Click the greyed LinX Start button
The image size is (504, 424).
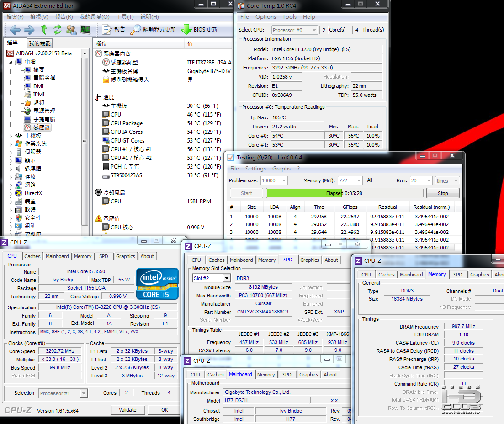[247, 193]
